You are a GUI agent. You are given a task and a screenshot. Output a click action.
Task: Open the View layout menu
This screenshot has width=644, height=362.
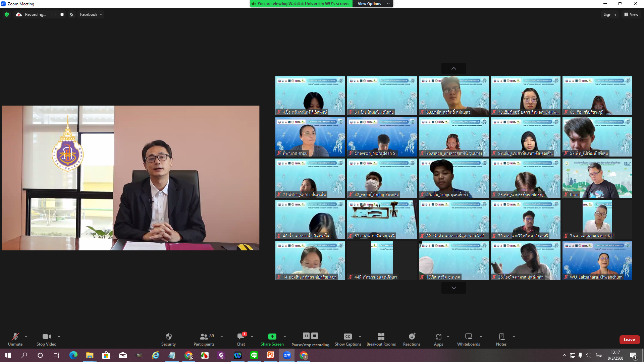(x=631, y=14)
